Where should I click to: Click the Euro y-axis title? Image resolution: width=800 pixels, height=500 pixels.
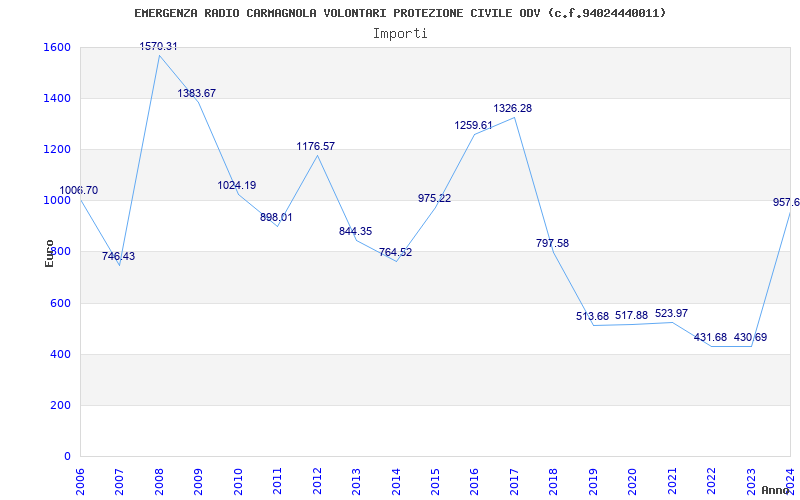click(49, 254)
